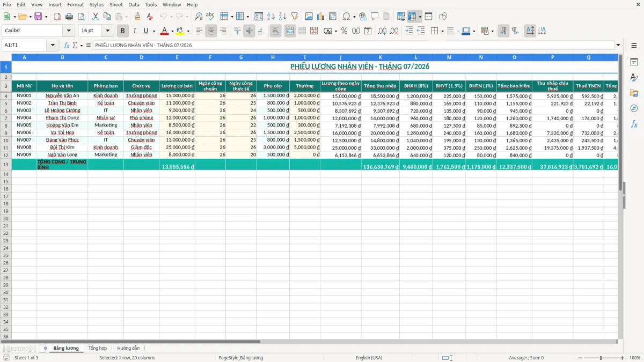
Task: Clear direct formatting
Action: coord(150,17)
